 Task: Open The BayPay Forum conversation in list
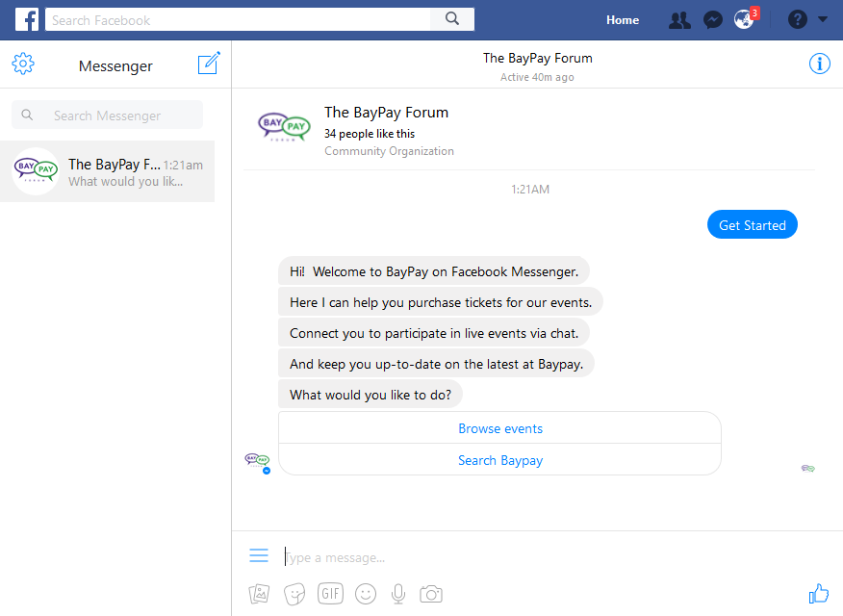click(x=108, y=171)
